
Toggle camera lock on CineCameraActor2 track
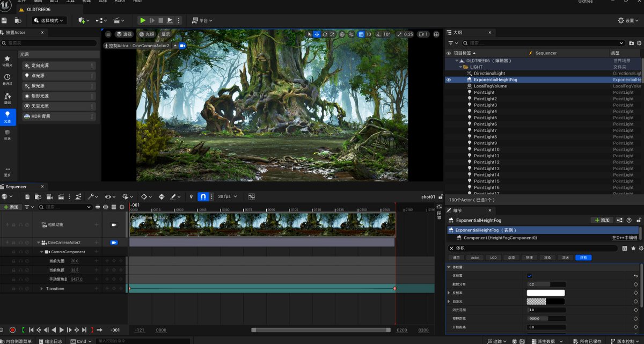(114, 243)
